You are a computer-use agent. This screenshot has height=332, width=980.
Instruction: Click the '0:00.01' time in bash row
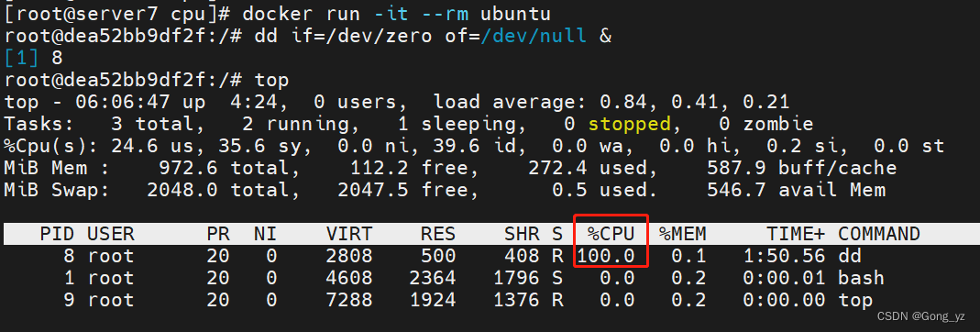click(x=785, y=278)
